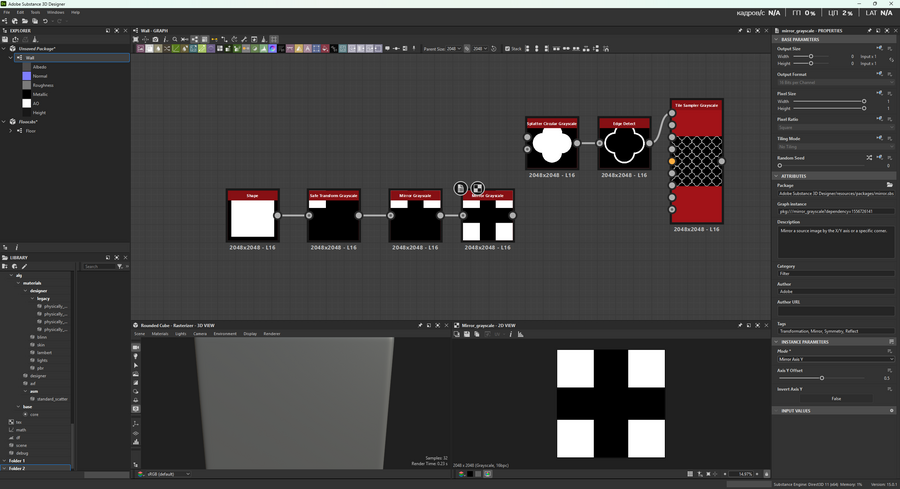Viewport: 900px width, 489px height.
Task: Click the Edge Detect node thumbnail
Action: (x=624, y=147)
